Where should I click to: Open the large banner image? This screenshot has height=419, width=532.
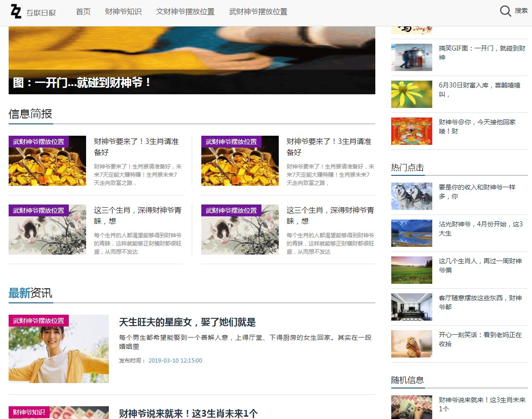click(x=192, y=60)
